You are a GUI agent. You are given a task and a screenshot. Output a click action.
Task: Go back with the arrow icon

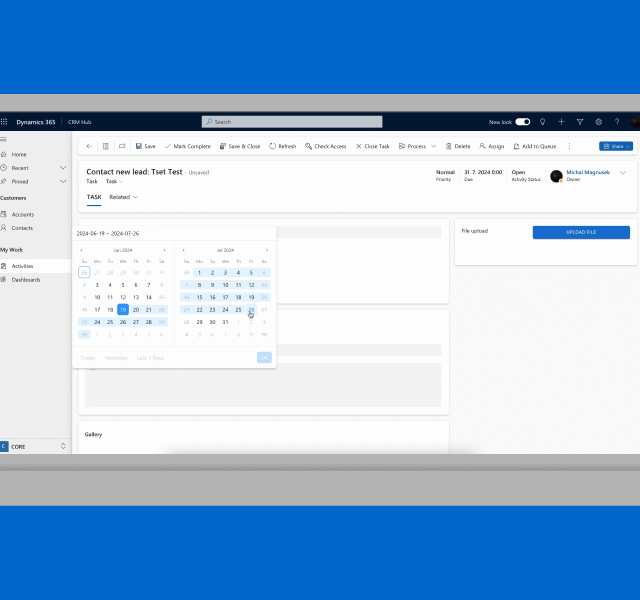click(89, 146)
